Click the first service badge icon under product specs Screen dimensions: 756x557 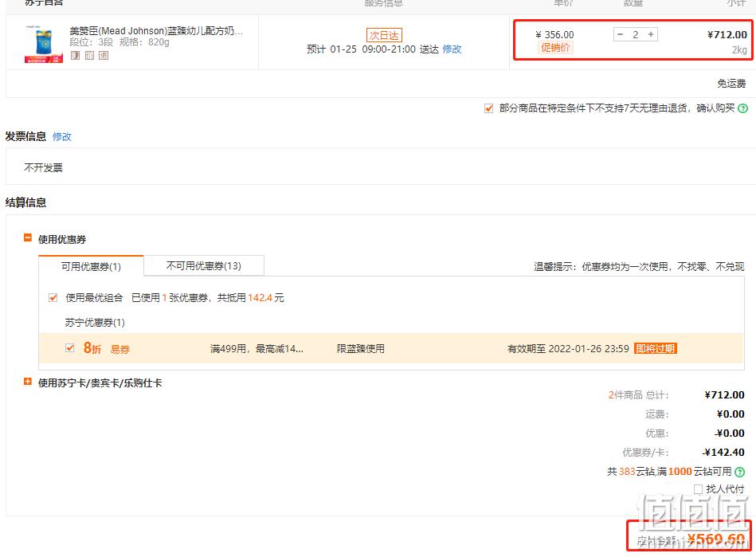click(x=75, y=56)
